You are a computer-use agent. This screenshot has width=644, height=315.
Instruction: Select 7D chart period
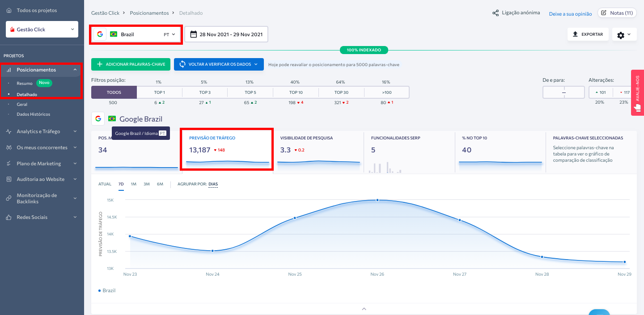pyautogui.click(x=121, y=184)
